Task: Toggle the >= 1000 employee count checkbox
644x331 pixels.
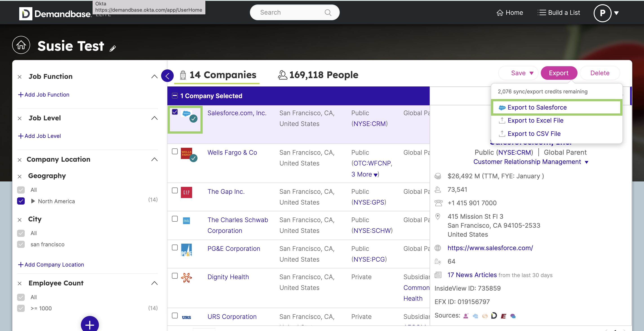Action: pos(21,308)
